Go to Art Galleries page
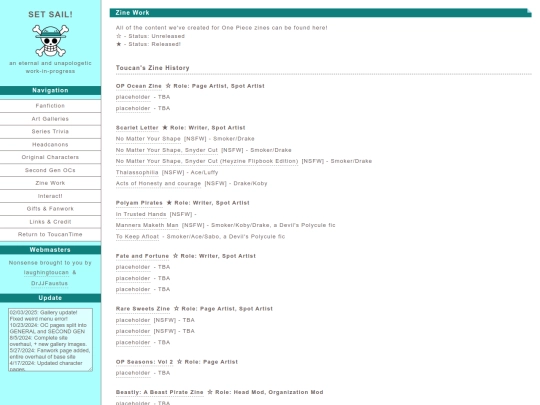540x405 pixels. pos(50,119)
